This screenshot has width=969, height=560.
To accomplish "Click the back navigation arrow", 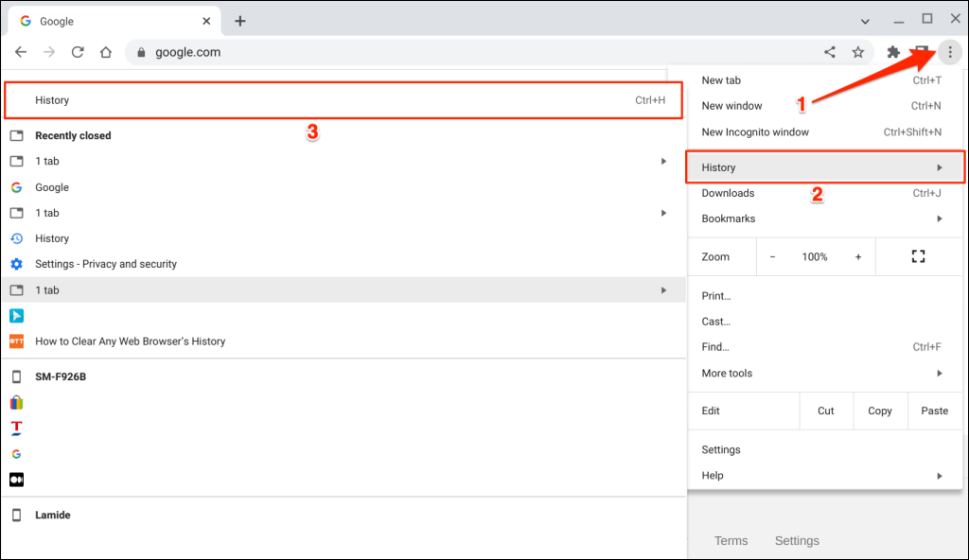I will click(x=21, y=52).
